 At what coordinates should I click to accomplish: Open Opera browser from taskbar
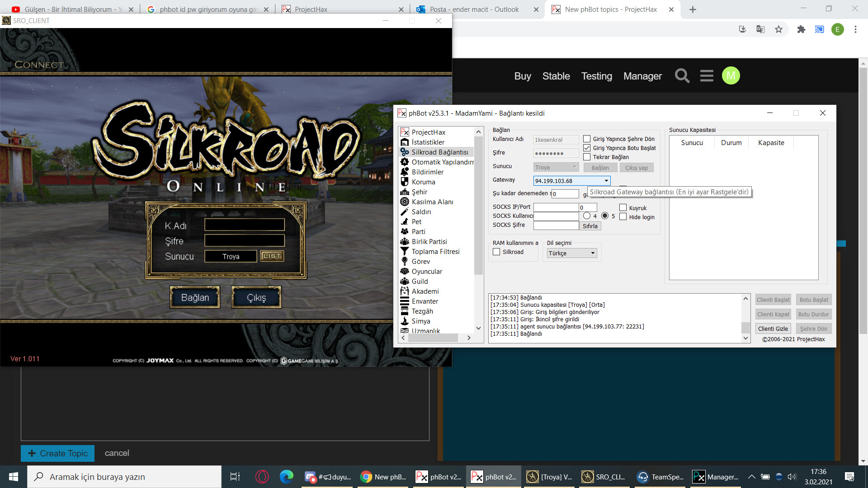click(262, 477)
